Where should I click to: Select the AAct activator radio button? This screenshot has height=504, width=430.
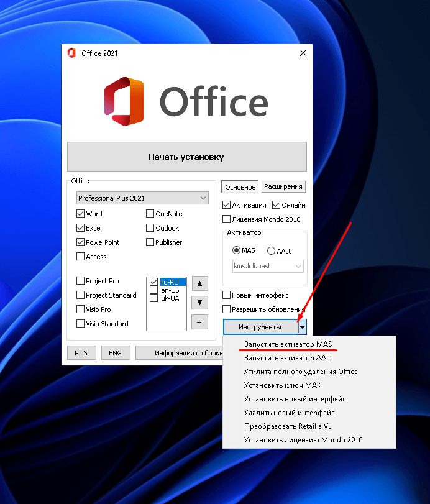[x=272, y=250]
